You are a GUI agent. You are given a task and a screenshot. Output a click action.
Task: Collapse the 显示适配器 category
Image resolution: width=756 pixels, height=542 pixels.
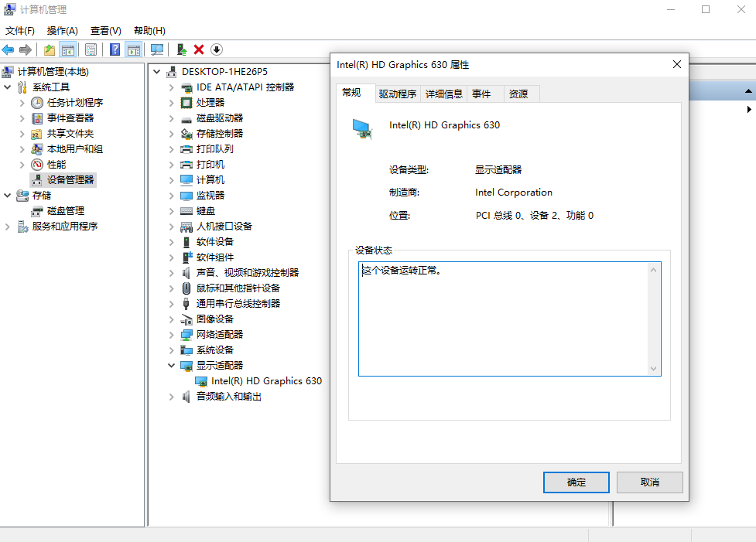[171, 365]
